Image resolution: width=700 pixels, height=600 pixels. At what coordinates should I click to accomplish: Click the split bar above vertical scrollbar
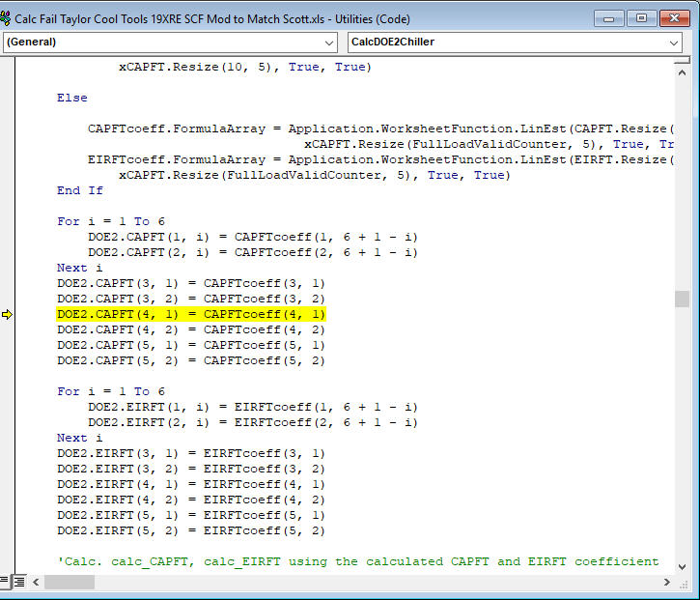(682, 61)
